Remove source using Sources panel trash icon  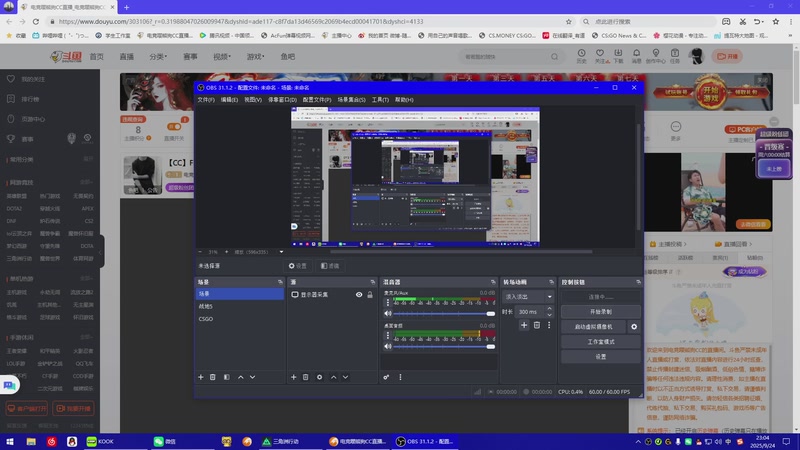306,377
